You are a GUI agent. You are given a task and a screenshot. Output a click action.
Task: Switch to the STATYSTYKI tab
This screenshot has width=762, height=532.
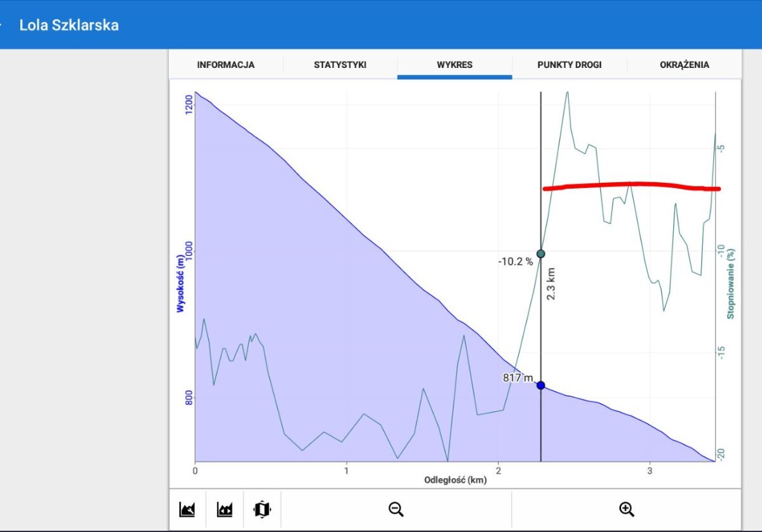click(x=340, y=65)
